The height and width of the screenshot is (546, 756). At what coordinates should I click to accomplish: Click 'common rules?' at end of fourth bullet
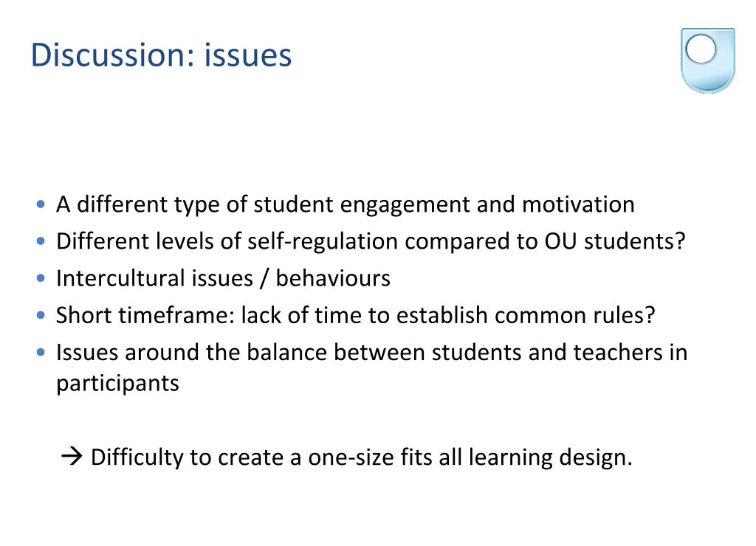pyautogui.click(x=574, y=315)
